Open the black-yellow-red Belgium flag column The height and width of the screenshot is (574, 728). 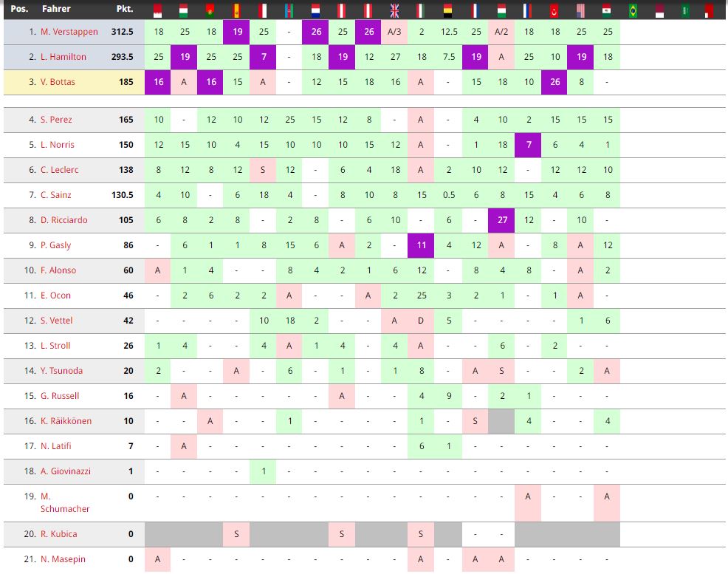447,10
